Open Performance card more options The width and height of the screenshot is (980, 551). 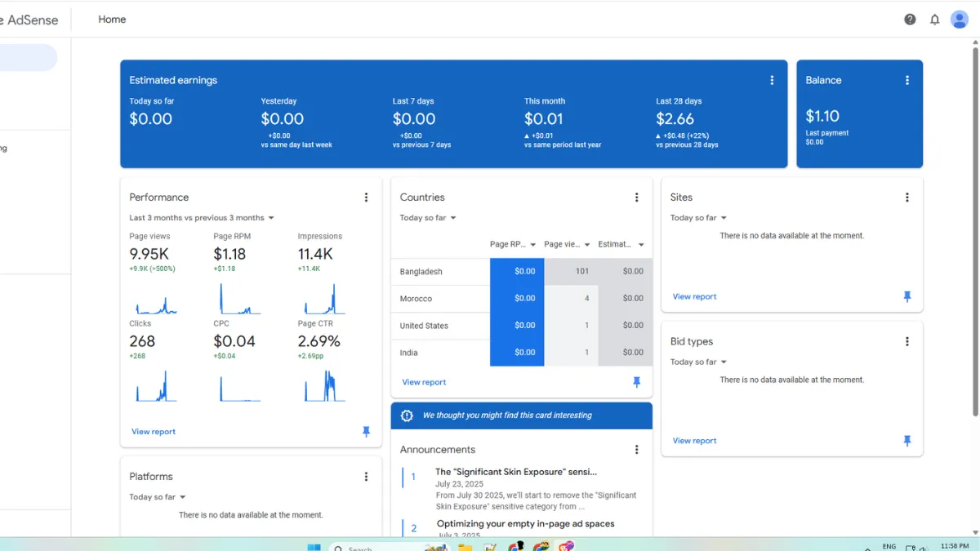coord(366,198)
